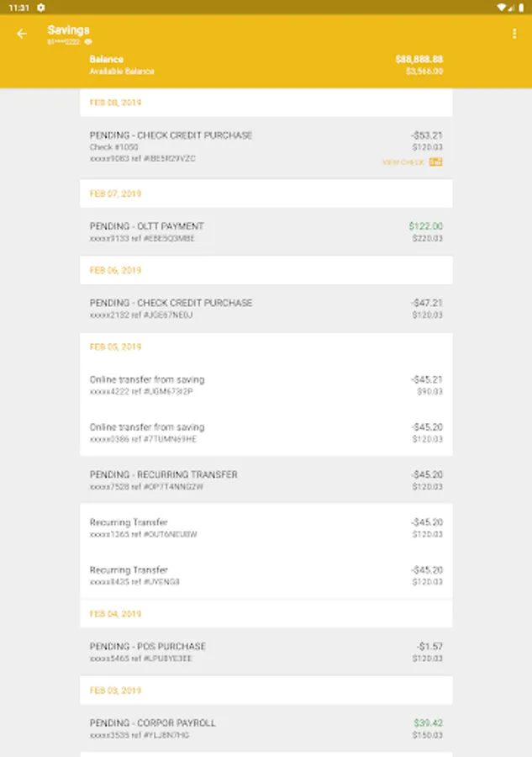Tap the Wi-Fi status icon
The width and height of the screenshot is (532, 757).
point(502,7)
